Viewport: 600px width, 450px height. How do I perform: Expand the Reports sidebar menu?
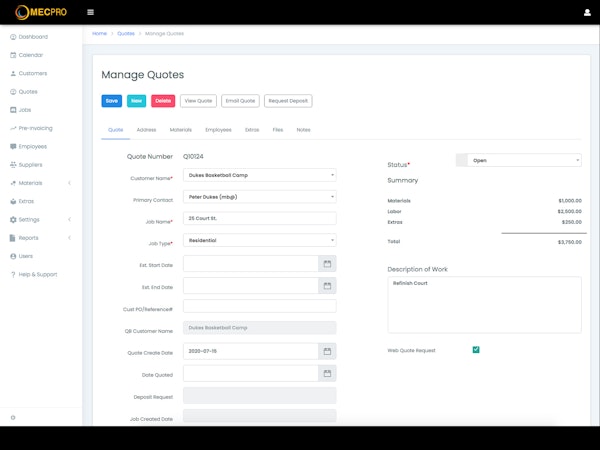tap(40, 238)
